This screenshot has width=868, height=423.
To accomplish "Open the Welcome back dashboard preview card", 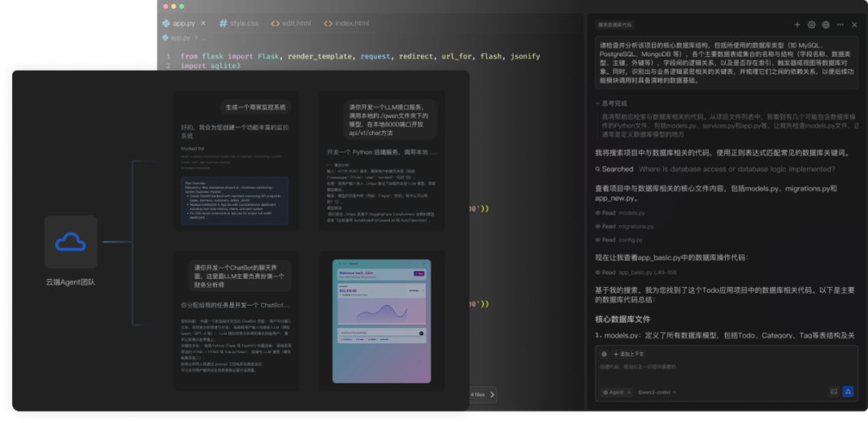I will (x=382, y=321).
